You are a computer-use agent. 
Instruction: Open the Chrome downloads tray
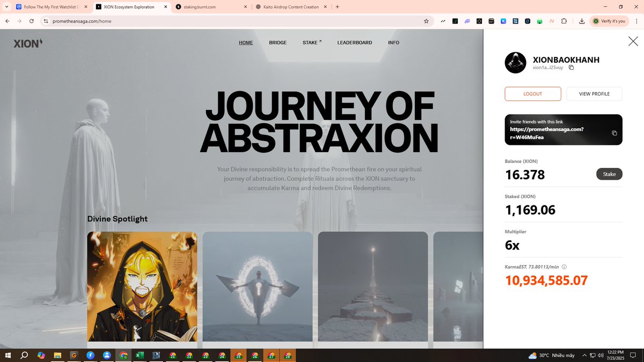[x=582, y=21]
